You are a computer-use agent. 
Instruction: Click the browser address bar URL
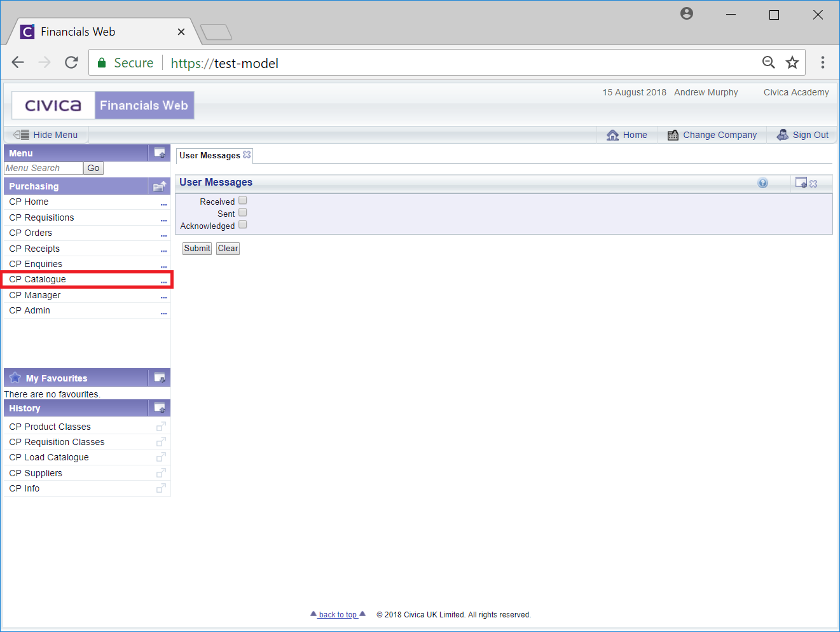click(x=224, y=63)
